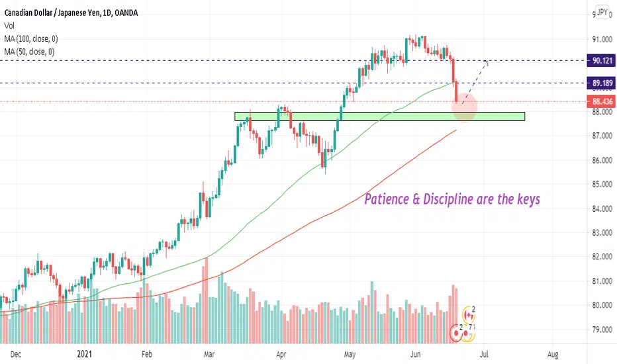
Task: Click the 90.121 price level label
Action: point(601,61)
